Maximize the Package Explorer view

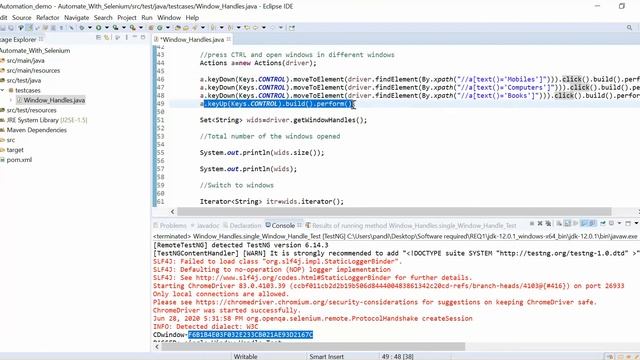click(143, 38)
